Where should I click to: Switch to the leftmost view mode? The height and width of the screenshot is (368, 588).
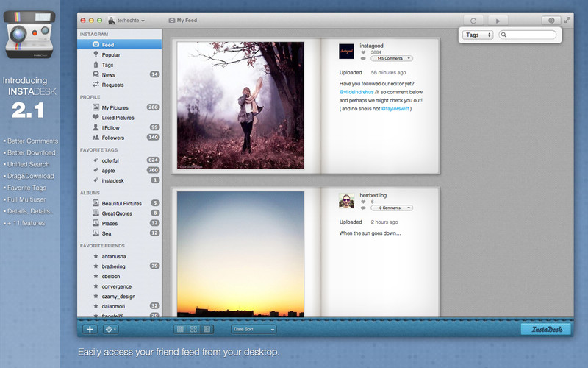pos(180,330)
